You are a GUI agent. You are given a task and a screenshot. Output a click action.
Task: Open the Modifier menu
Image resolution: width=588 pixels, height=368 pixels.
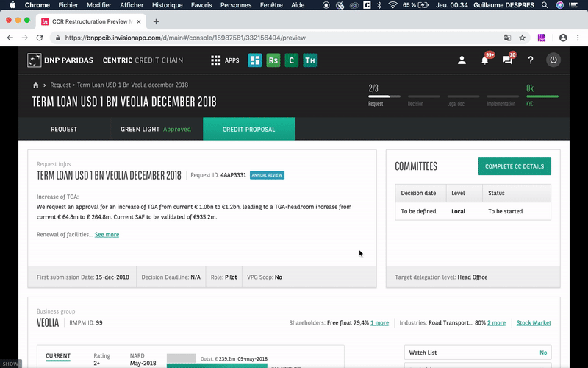pos(99,5)
